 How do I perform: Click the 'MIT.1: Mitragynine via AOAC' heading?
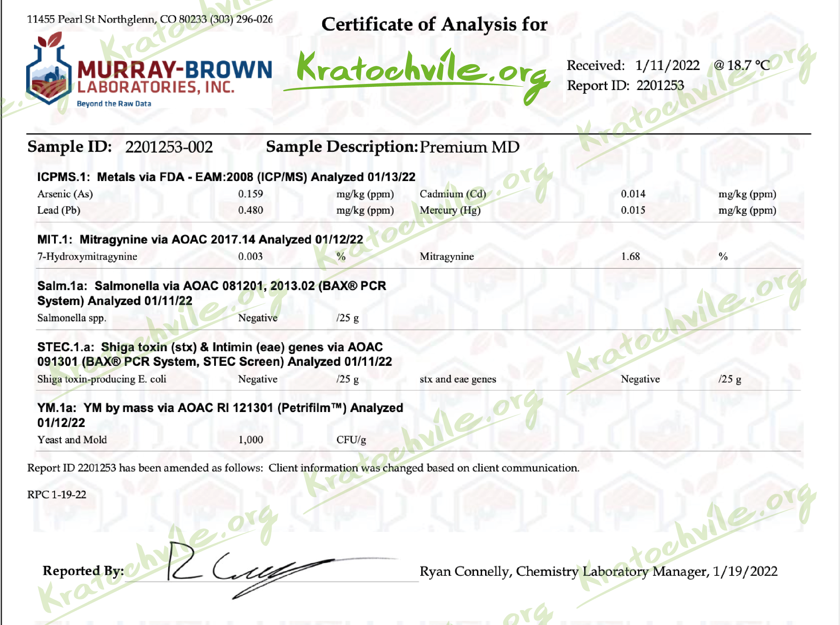(200, 239)
